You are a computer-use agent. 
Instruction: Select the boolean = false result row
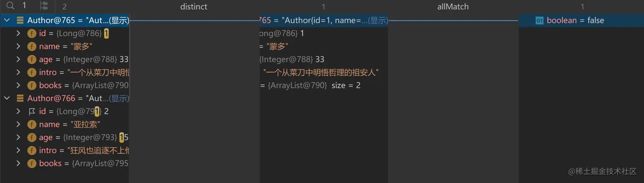pos(581,20)
